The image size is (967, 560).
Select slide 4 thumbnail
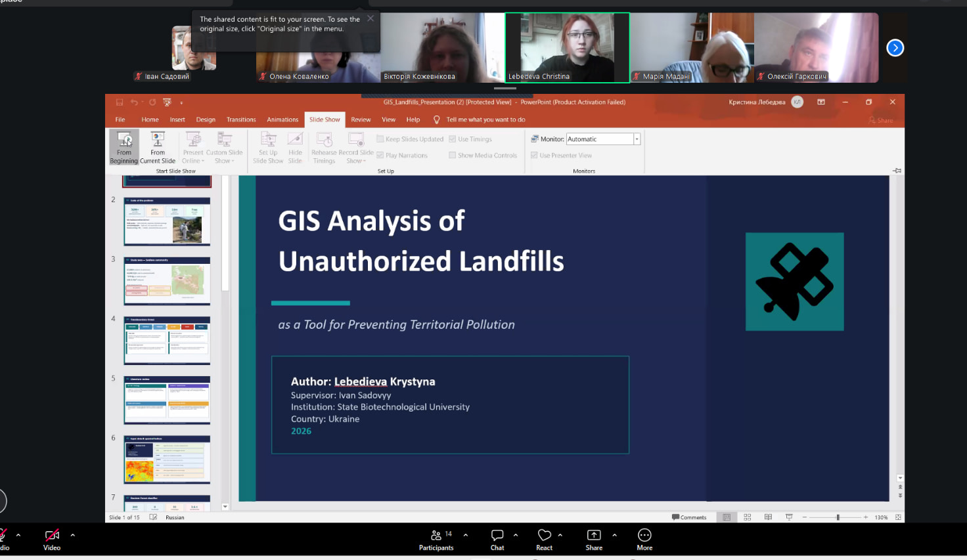click(167, 341)
